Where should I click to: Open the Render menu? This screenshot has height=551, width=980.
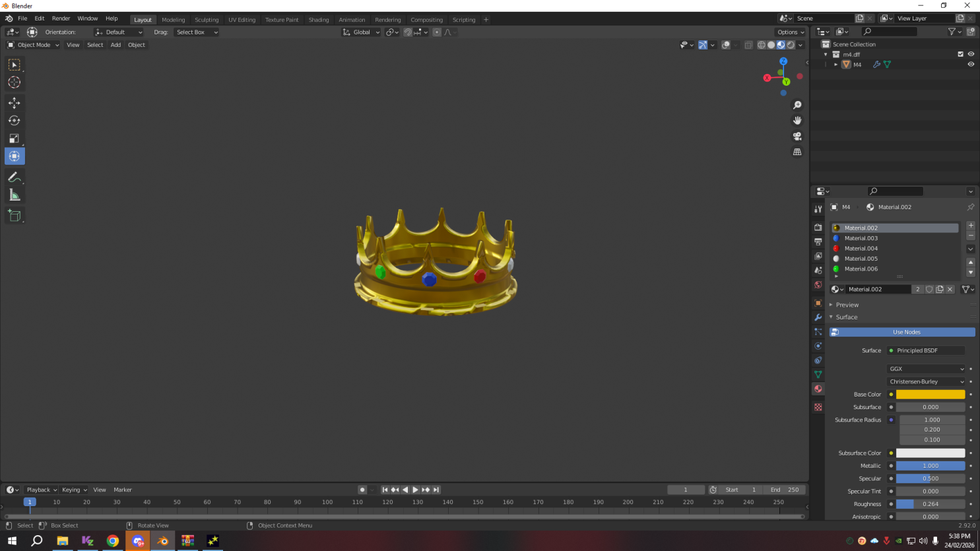tap(61, 18)
